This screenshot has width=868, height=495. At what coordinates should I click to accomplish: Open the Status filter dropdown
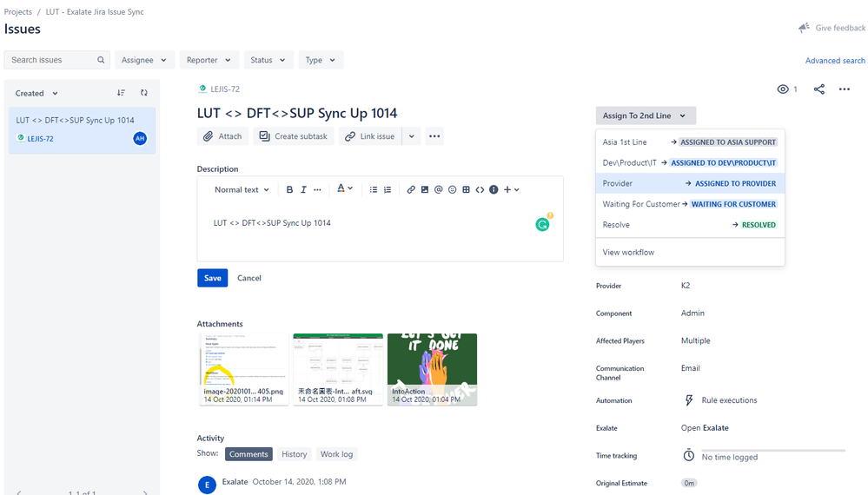pos(268,60)
